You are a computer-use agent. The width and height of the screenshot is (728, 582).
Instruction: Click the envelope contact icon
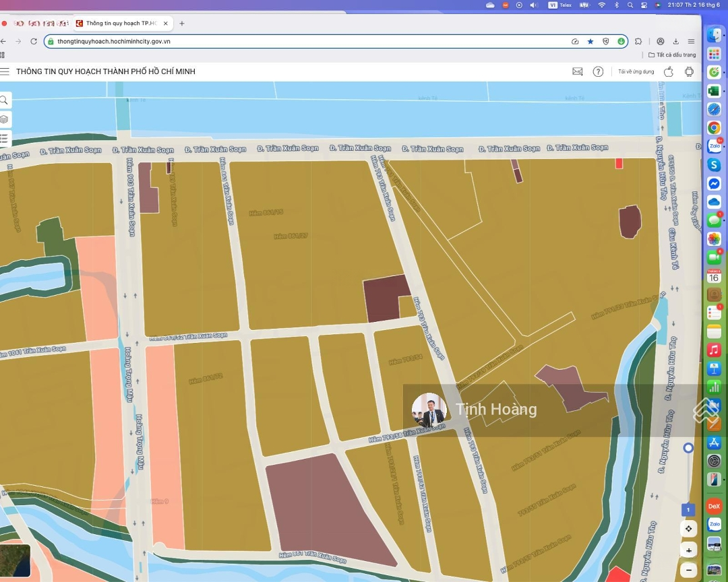point(577,71)
